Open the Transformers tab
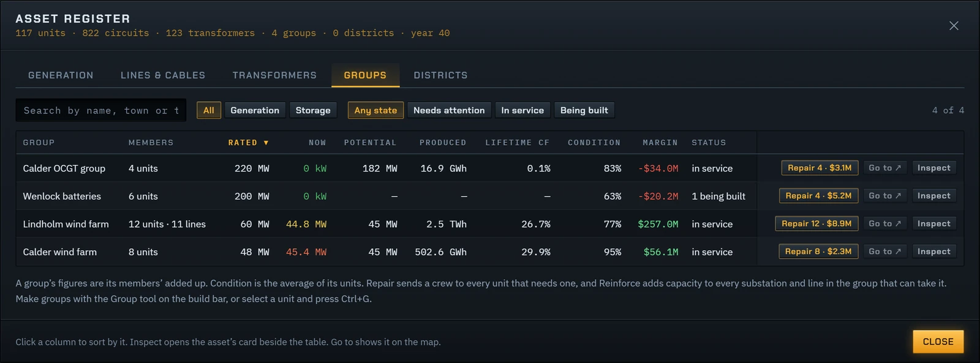980x363 pixels. click(274, 75)
